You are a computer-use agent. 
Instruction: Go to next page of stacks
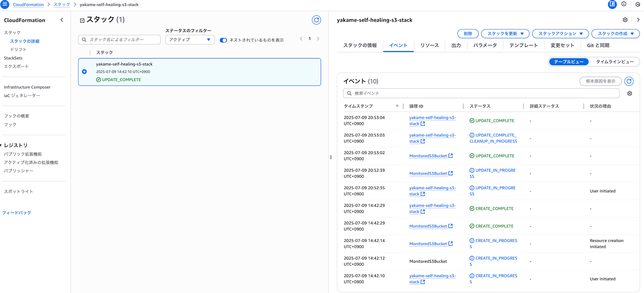tap(318, 39)
